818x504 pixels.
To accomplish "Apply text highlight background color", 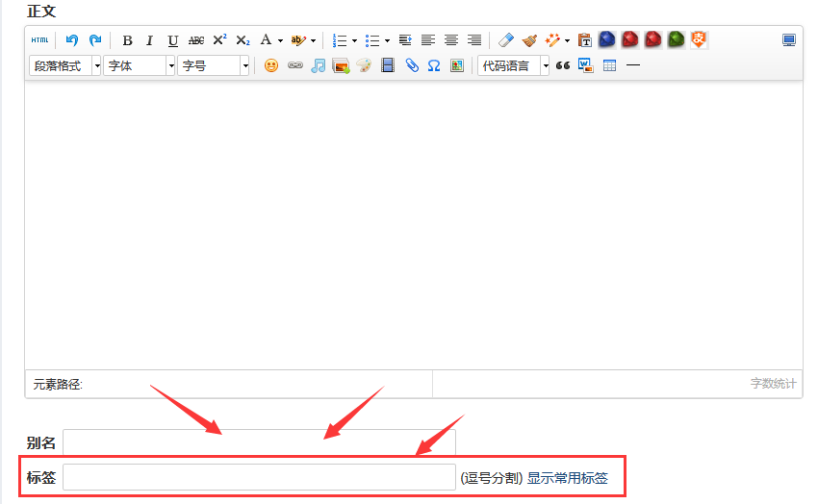I will coord(298,40).
